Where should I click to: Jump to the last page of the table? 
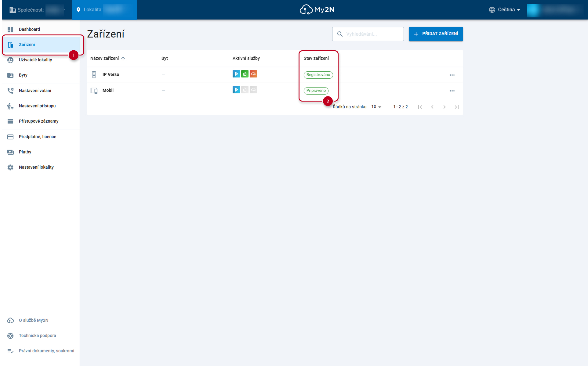pyautogui.click(x=456, y=107)
